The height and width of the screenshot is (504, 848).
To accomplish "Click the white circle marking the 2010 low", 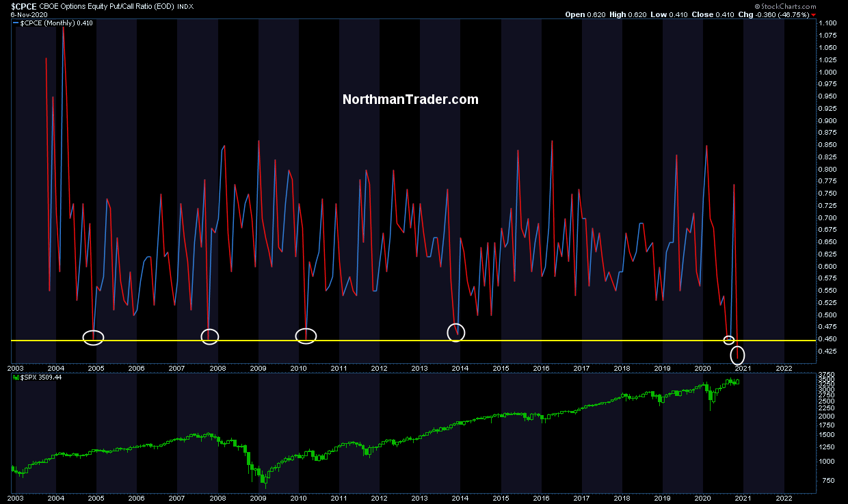I will coord(306,335).
